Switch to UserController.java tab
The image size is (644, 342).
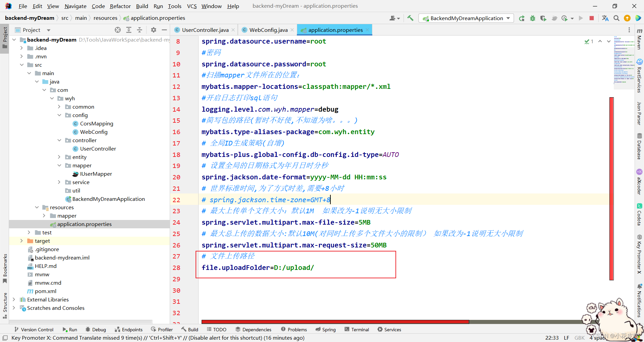point(205,30)
